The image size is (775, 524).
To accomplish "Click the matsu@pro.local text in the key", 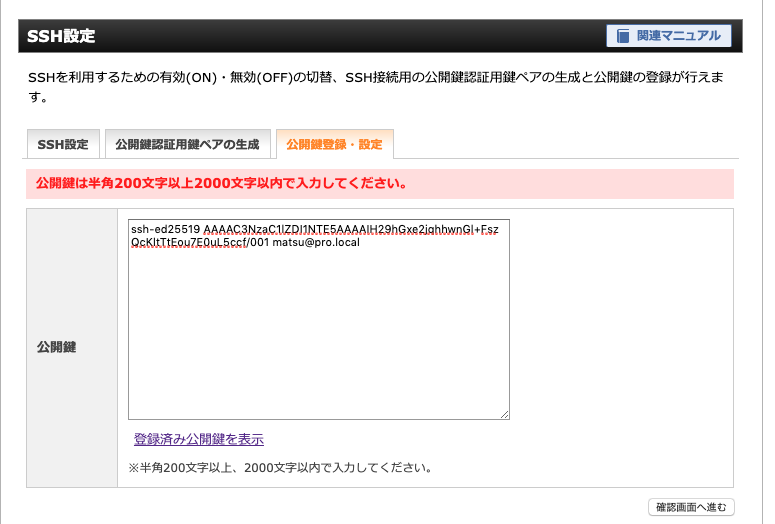I will click(x=316, y=243).
